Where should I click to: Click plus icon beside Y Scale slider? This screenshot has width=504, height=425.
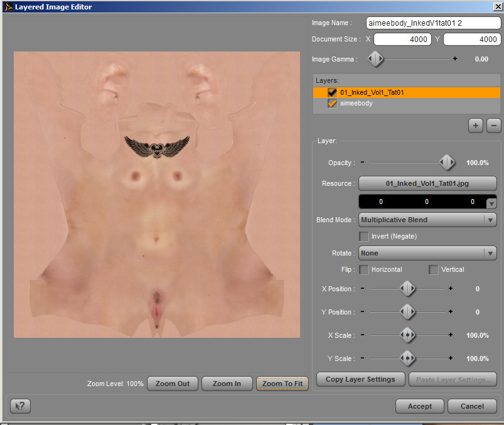(451, 358)
